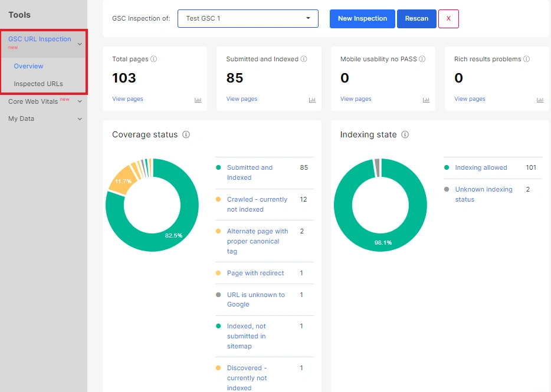Select Overview in the sidebar
551x392 pixels.
[x=28, y=66]
